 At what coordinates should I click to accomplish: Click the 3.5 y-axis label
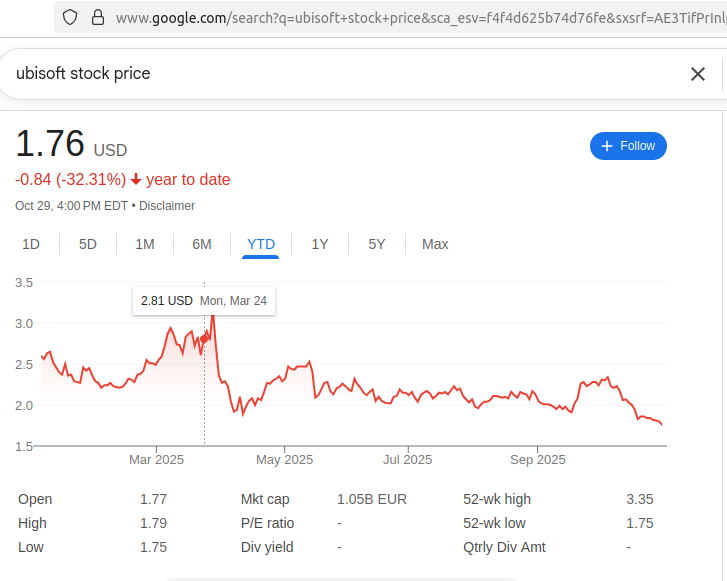coord(24,283)
